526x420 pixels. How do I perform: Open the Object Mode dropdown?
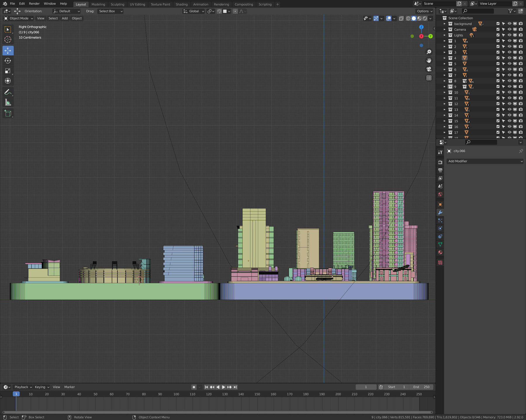point(18,18)
